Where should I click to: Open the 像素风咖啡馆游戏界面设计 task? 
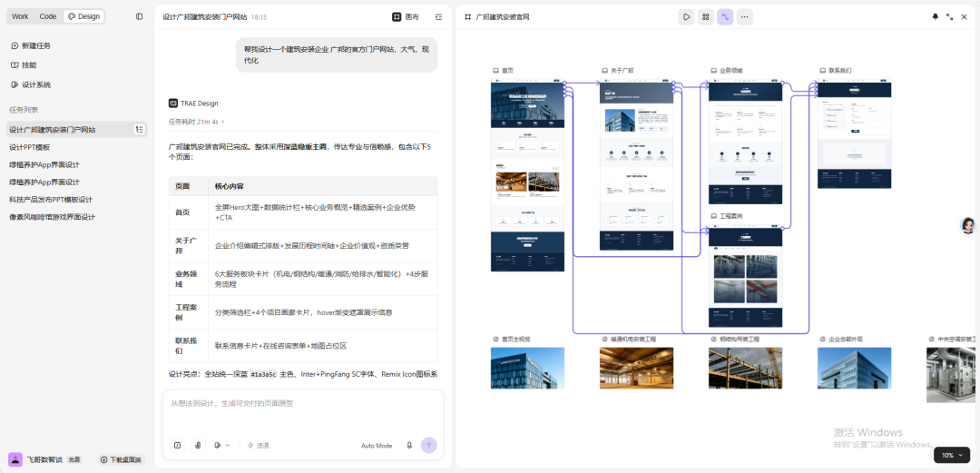[52, 217]
